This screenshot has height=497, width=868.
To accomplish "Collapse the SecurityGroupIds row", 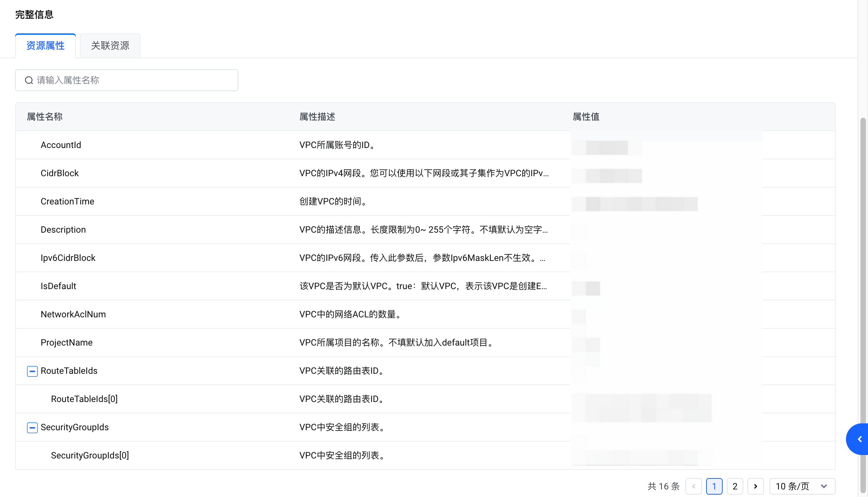I will click(x=32, y=427).
